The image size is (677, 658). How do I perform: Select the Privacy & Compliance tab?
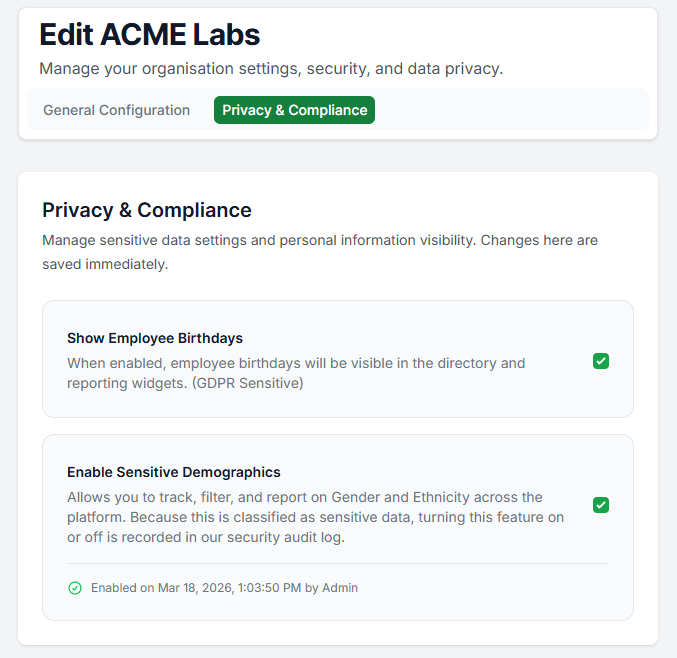pos(294,110)
